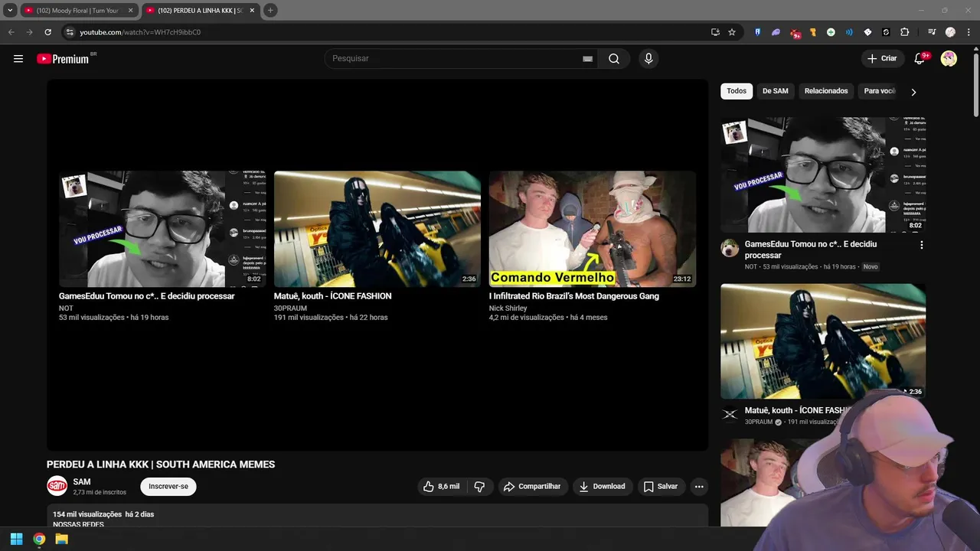The width and height of the screenshot is (980, 551).
Task: Click the browser address bar URL
Action: [x=140, y=32]
